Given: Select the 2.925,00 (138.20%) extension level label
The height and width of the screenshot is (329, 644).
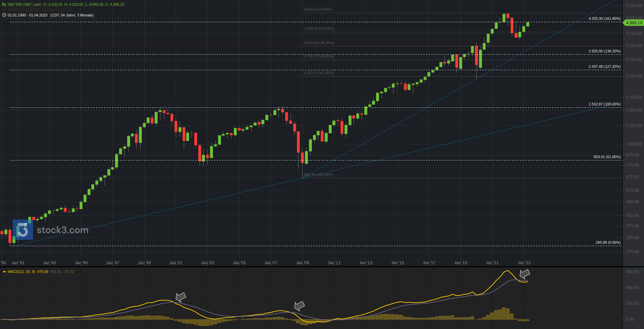Looking at the screenshot, I should (x=604, y=51).
